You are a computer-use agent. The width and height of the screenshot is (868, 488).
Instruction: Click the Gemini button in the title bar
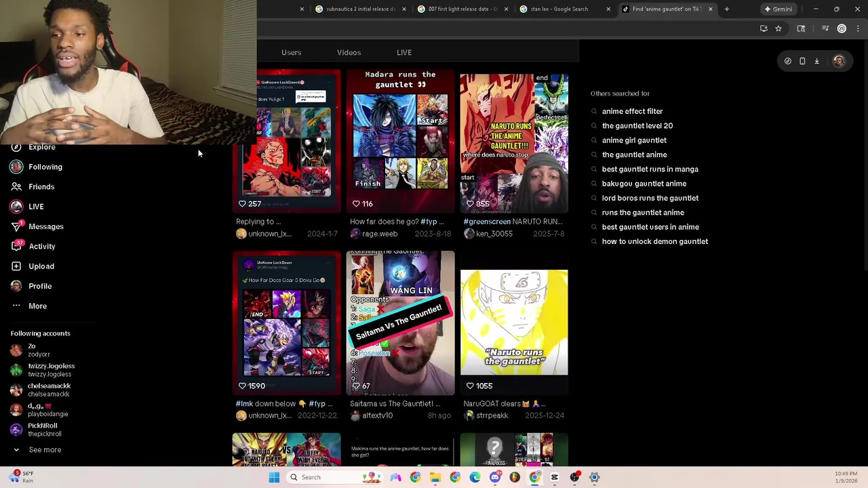tap(778, 9)
